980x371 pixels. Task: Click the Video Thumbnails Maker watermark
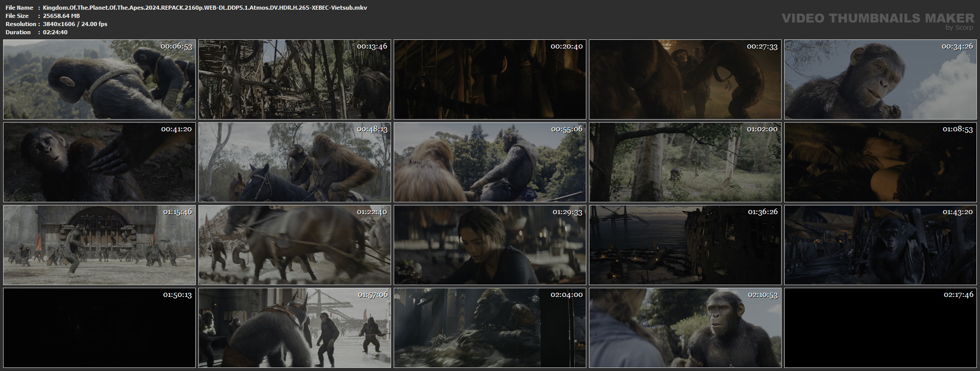click(x=878, y=20)
